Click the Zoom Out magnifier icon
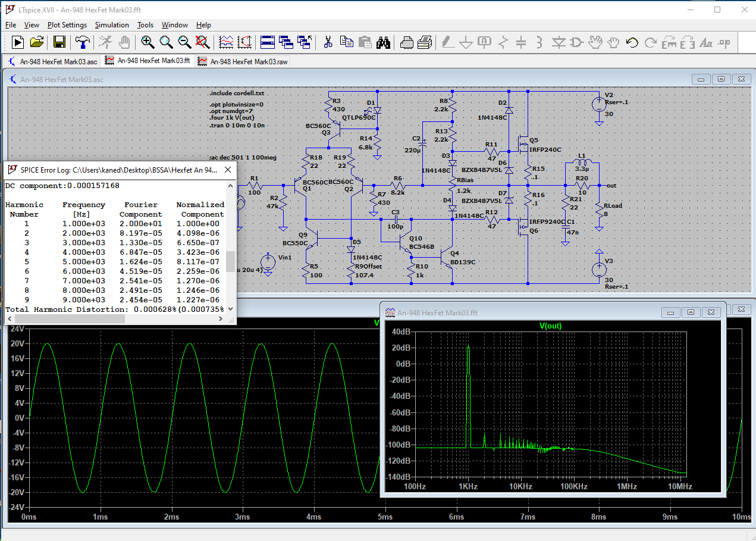This screenshot has width=756, height=541. [184, 42]
